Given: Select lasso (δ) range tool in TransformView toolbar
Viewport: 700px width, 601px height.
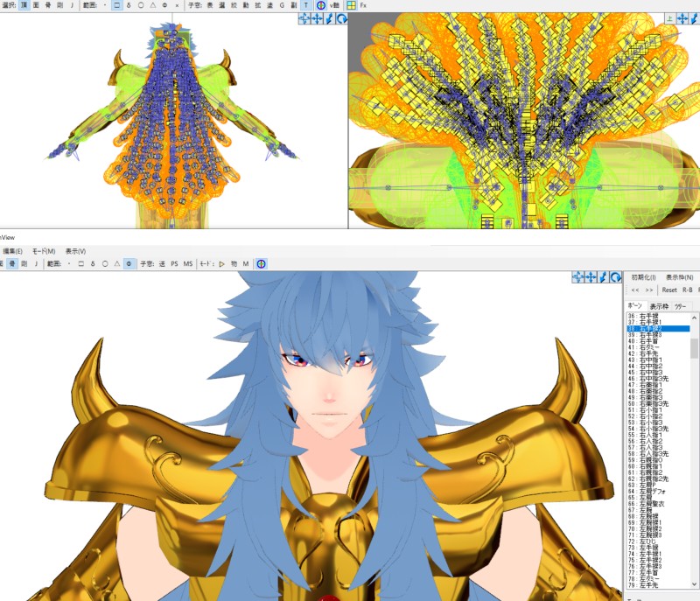Looking at the screenshot, I should coord(93,263).
